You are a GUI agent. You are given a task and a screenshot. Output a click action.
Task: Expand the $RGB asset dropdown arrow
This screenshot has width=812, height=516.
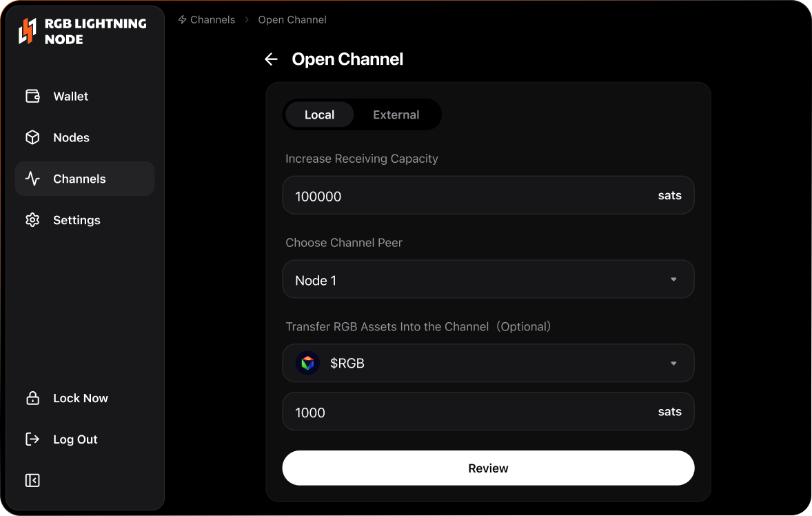pyautogui.click(x=673, y=363)
